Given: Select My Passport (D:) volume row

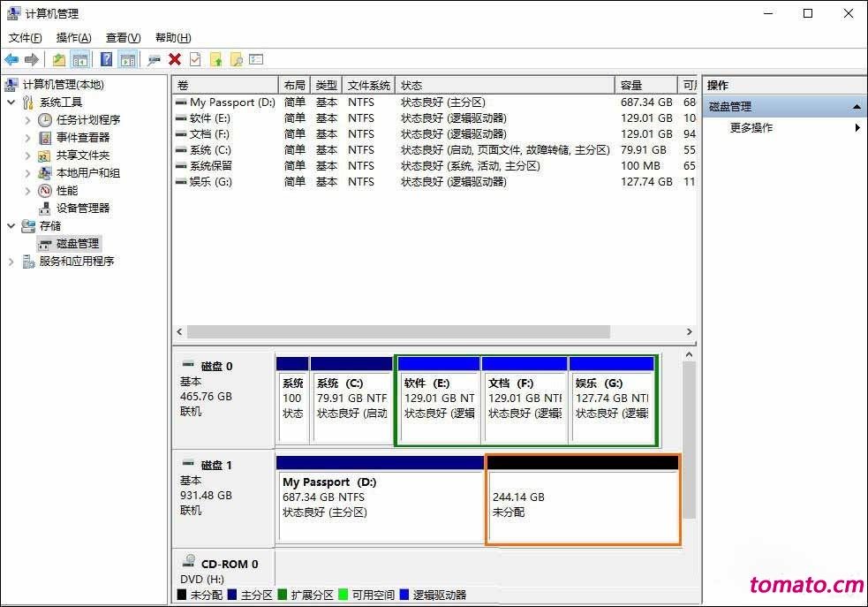Looking at the screenshot, I should [x=434, y=102].
